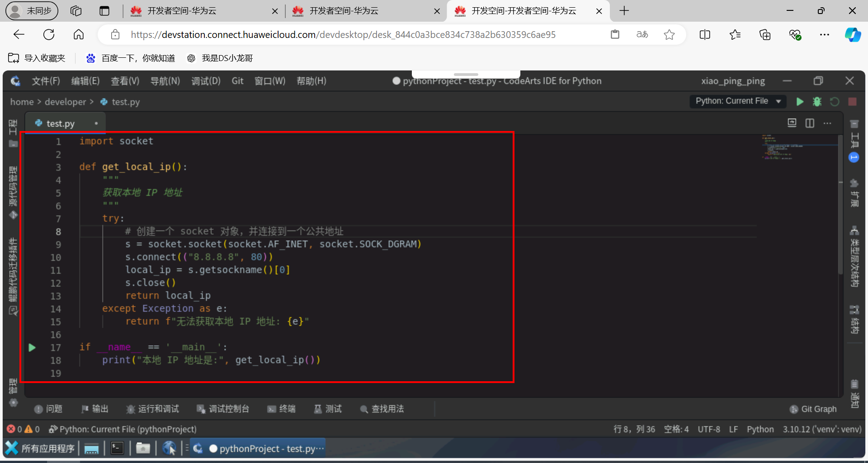The width and height of the screenshot is (868, 463).
Task: Toggle the favorites star in the browser toolbar
Action: pos(670,34)
